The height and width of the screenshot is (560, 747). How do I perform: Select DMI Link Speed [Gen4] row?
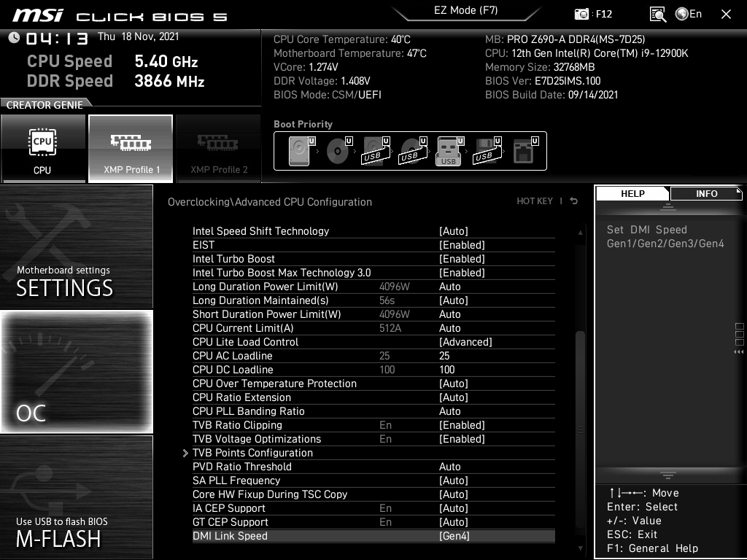click(x=373, y=536)
